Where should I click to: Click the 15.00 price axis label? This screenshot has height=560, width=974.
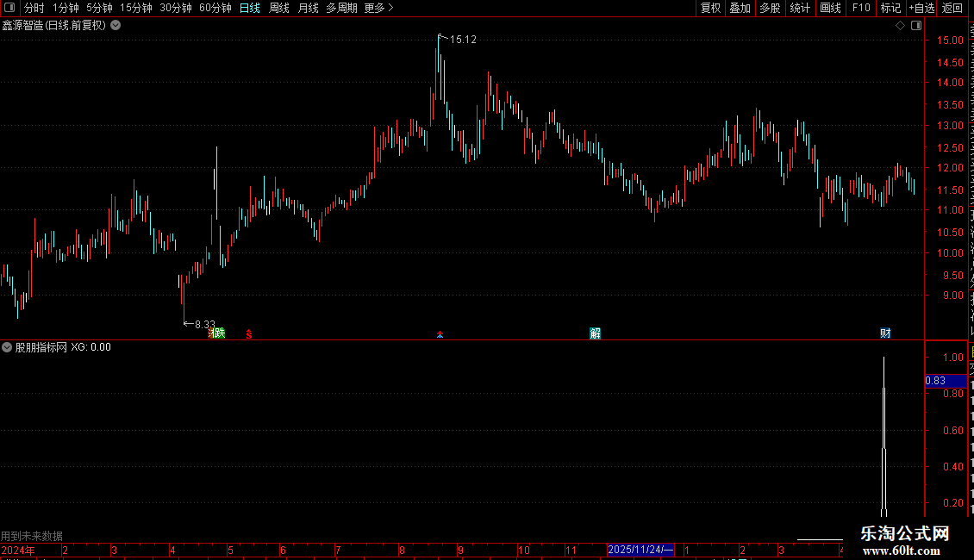pyautogui.click(x=951, y=40)
